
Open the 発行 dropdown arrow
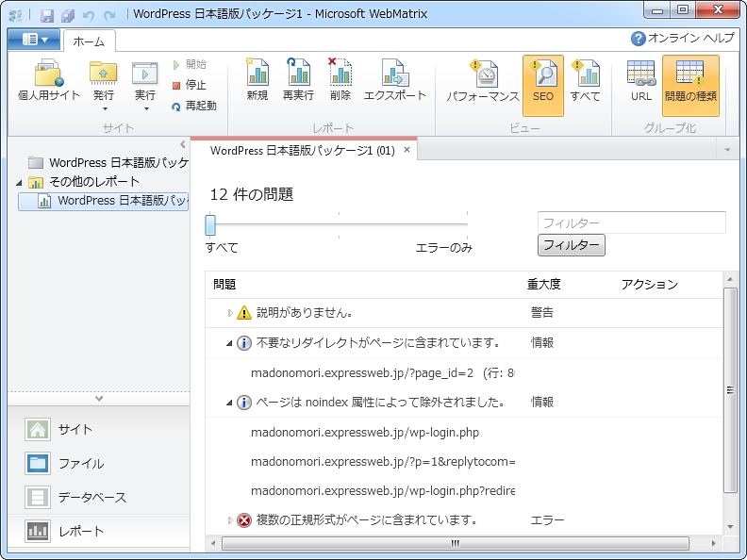pos(105,109)
